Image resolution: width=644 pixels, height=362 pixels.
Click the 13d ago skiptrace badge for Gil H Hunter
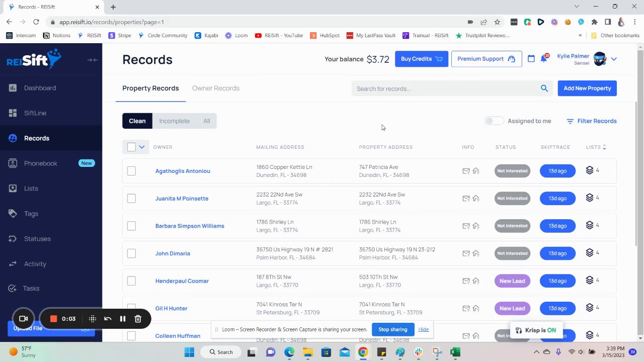pyautogui.click(x=557, y=308)
